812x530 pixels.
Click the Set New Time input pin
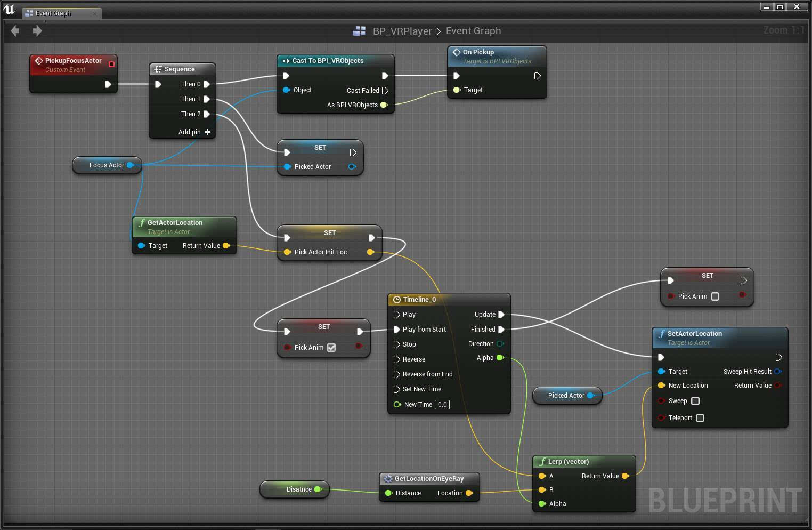(x=396, y=389)
